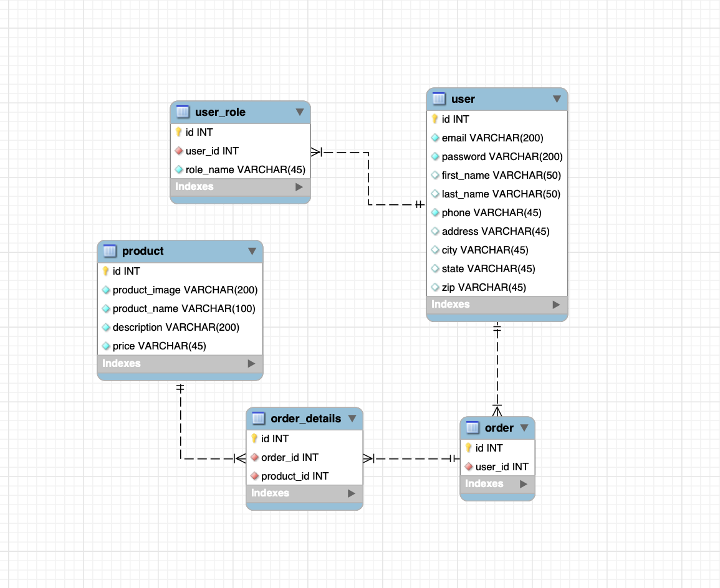
Task: Click diamond icon beside password column
Action: (435, 156)
